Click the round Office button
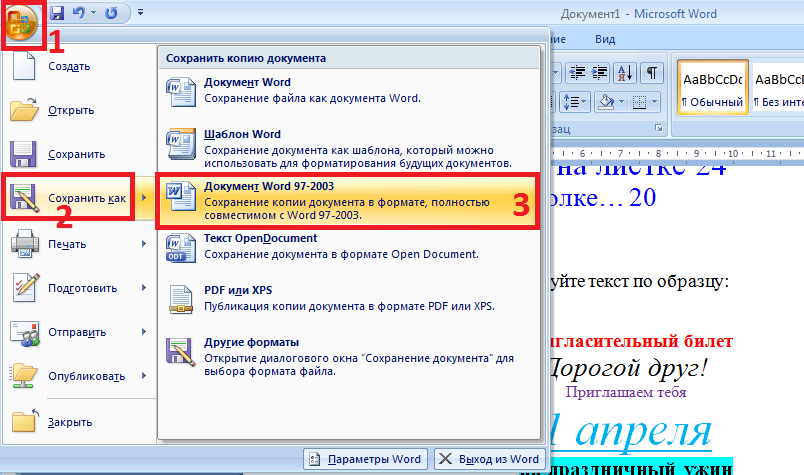The width and height of the screenshot is (804, 475). tap(22, 23)
